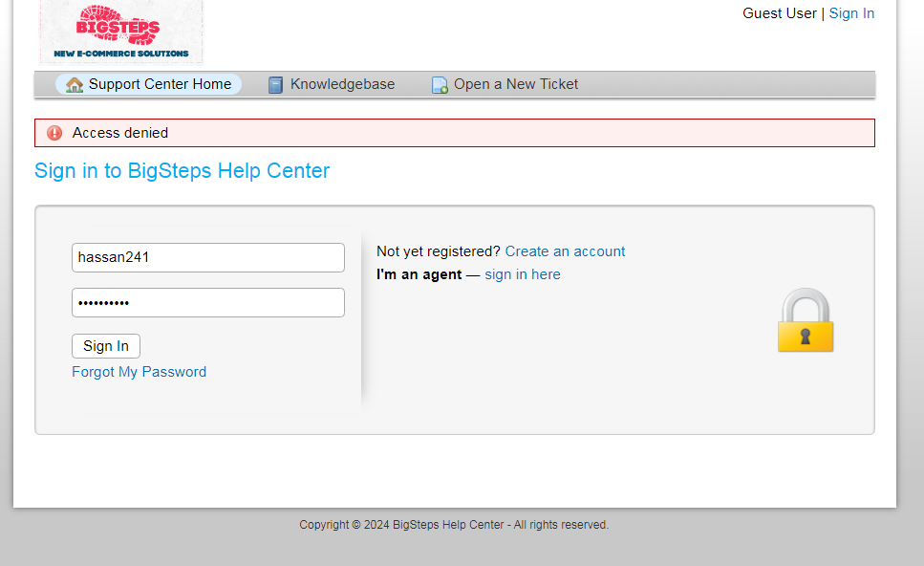
Task: Click the golden padlock image
Action: coord(806,320)
